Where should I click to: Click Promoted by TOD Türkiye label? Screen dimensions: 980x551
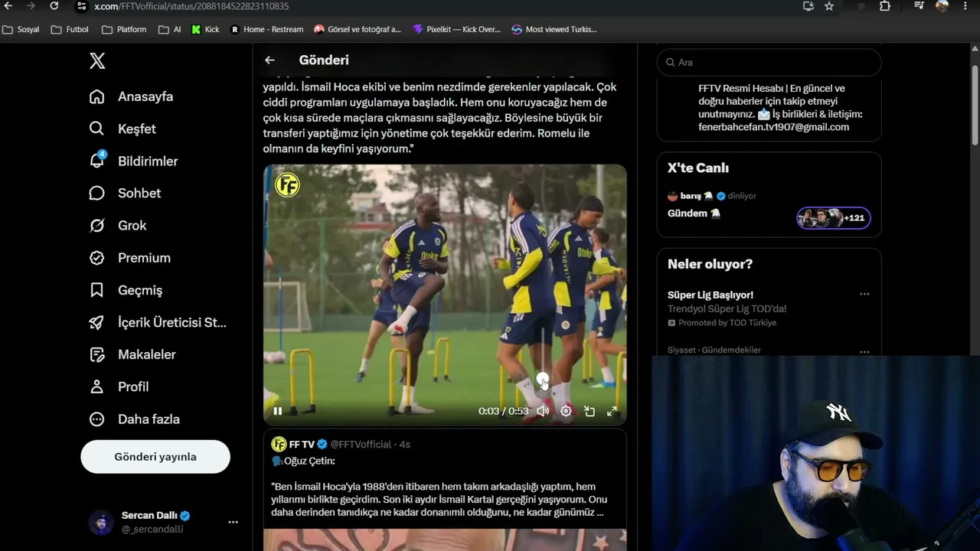coord(722,323)
